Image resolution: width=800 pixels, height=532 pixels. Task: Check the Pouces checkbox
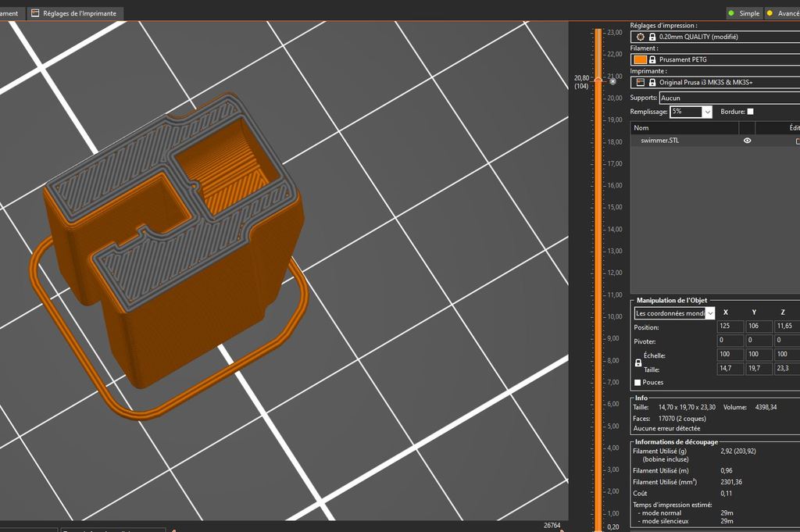click(x=637, y=382)
